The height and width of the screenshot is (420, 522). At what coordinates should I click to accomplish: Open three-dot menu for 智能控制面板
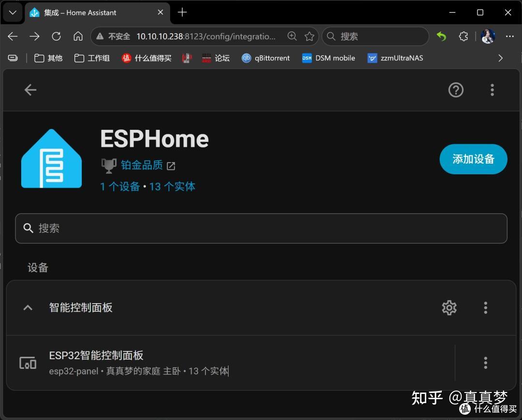485,308
